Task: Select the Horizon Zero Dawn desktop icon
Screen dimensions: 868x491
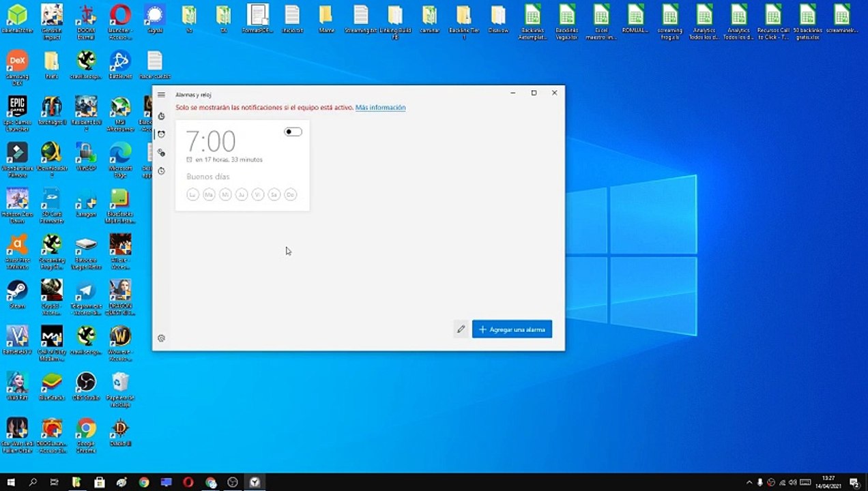Action: tap(17, 205)
